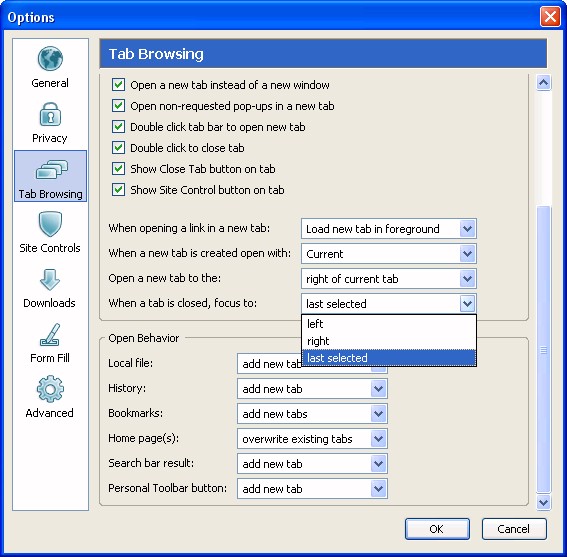
Task: Confirm settings with the OK button
Action: coord(437,529)
